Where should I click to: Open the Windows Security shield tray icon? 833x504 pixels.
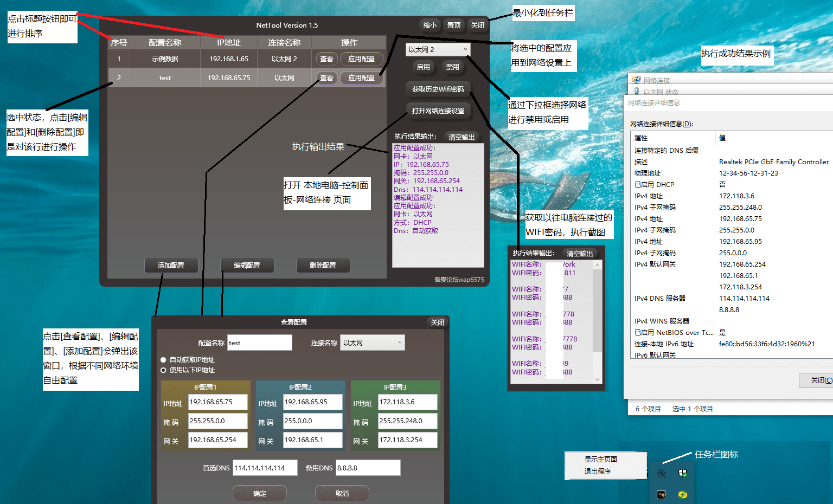682,473
